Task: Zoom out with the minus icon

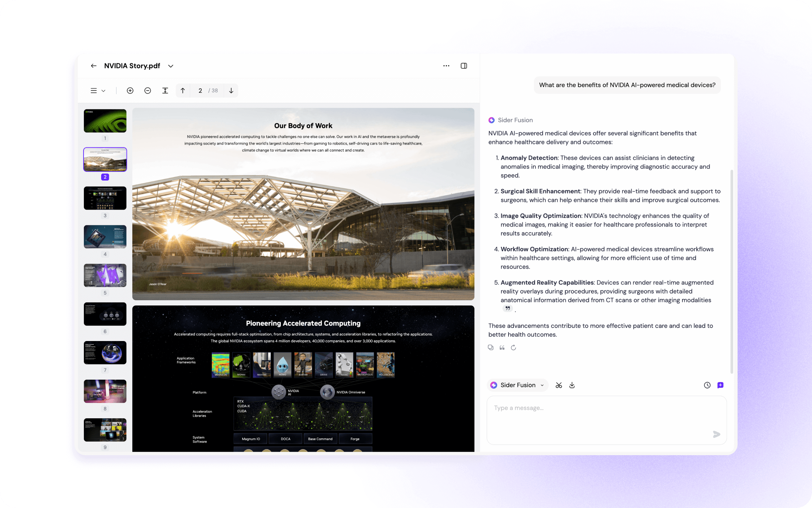Action: click(148, 90)
